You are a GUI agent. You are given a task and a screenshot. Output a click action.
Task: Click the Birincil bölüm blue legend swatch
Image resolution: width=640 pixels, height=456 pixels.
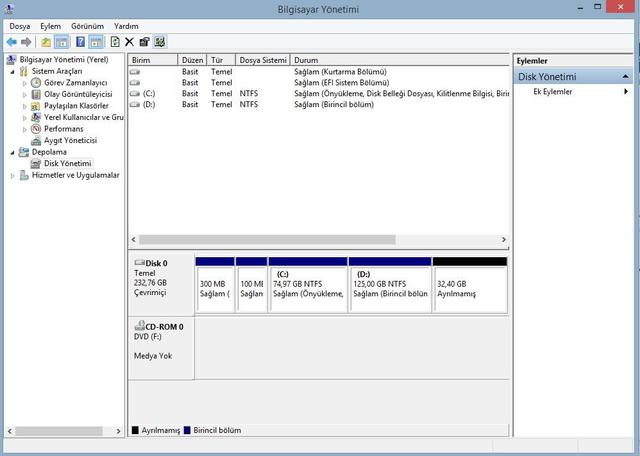coord(187,430)
